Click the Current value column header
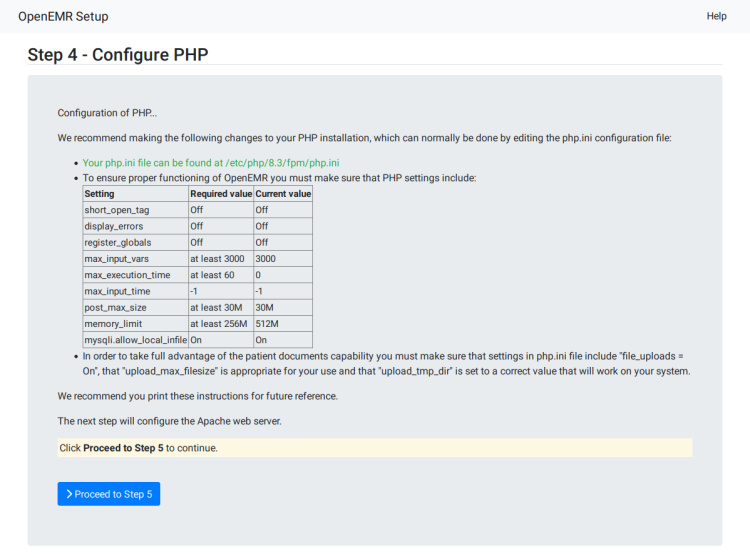The image size is (750, 557). [283, 194]
